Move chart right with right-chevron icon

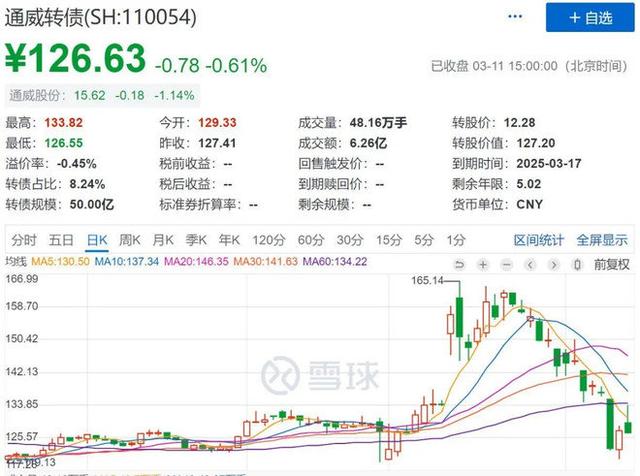553,265
